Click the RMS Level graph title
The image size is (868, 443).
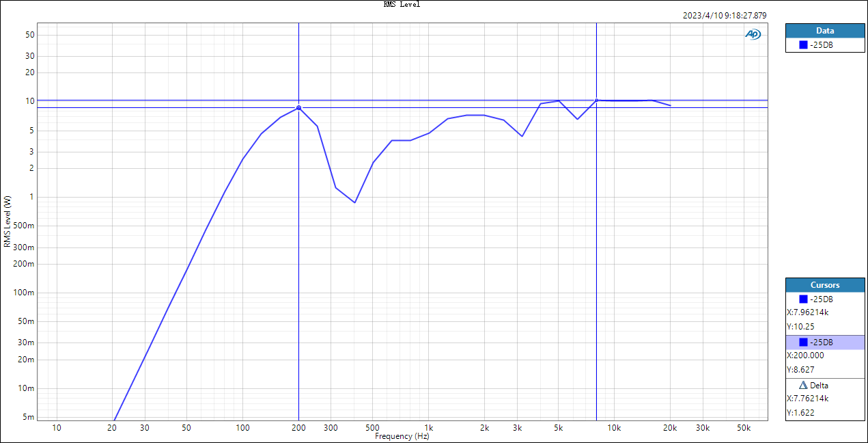tap(402, 4)
